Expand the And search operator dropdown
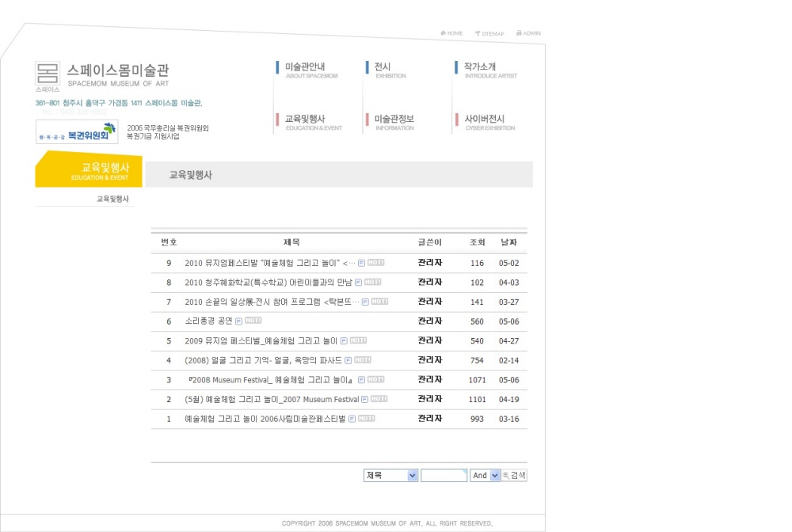The height and width of the screenshot is (532, 792). tap(485, 476)
